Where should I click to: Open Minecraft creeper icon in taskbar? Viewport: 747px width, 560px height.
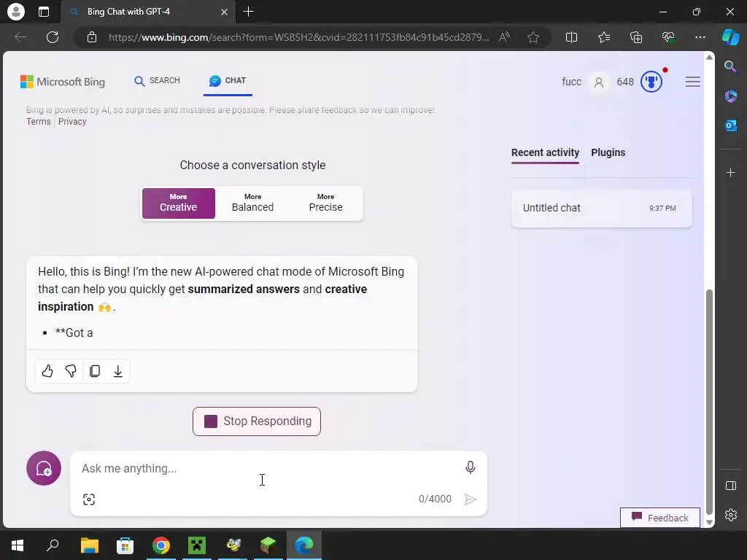click(x=197, y=545)
